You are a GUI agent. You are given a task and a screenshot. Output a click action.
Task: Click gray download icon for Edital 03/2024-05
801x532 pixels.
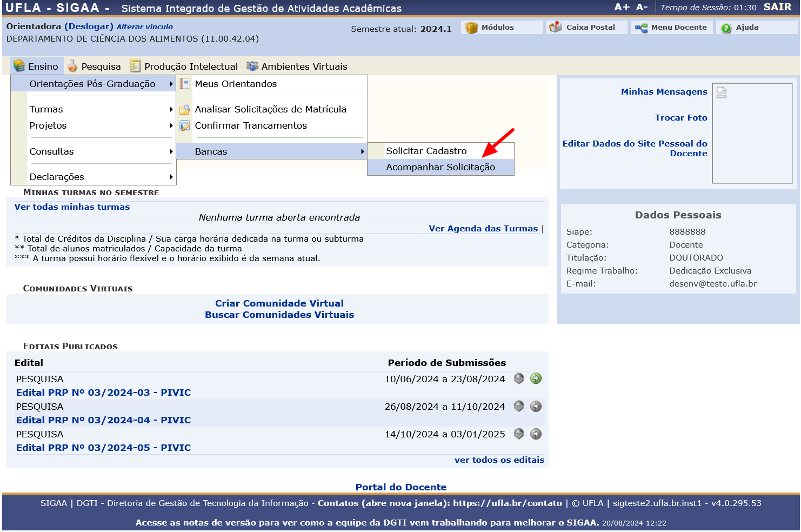click(x=519, y=434)
